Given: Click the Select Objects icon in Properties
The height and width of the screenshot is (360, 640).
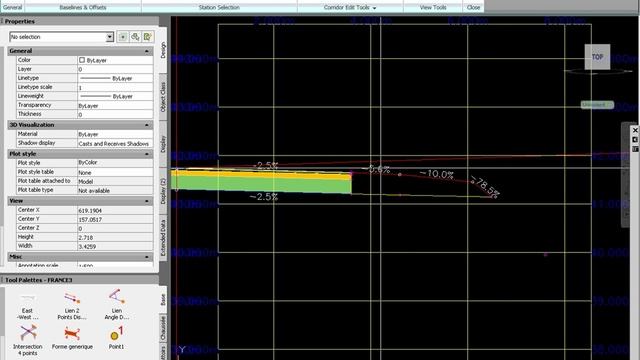Looking at the screenshot, I should pos(135,37).
